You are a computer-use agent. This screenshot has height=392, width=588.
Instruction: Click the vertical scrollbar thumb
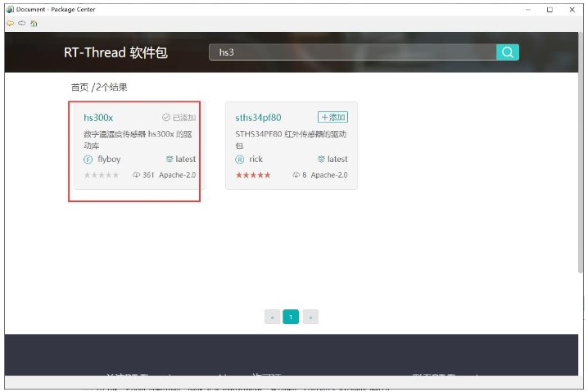pyautogui.click(x=581, y=153)
